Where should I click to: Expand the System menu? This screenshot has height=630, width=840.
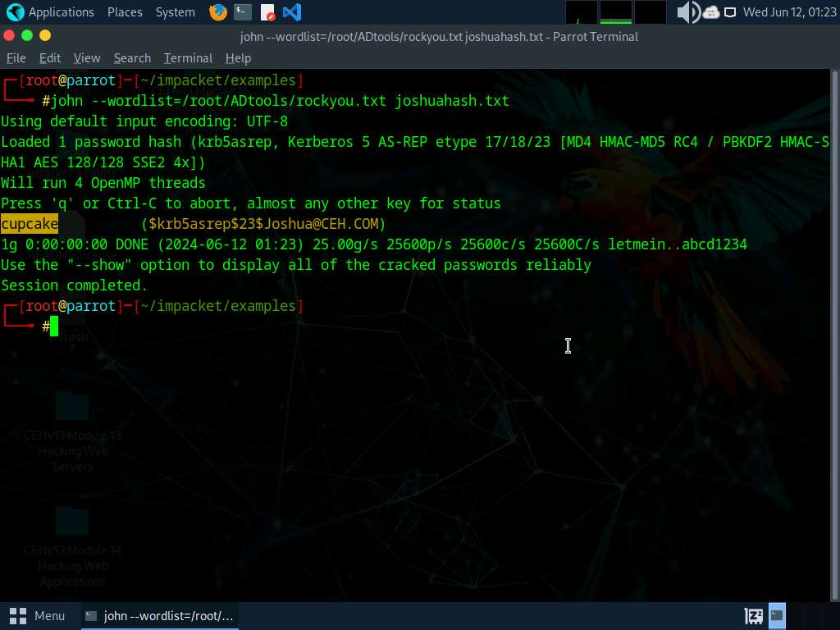pos(175,12)
